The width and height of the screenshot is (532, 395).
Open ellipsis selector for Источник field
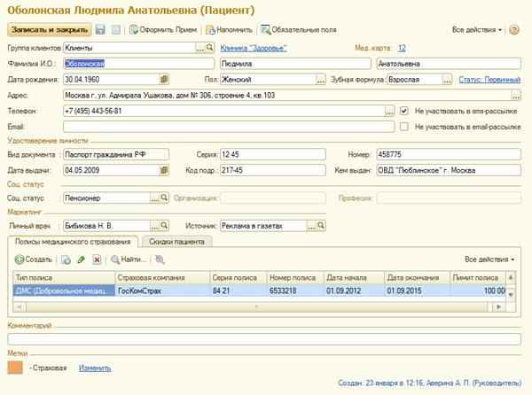[311, 226]
